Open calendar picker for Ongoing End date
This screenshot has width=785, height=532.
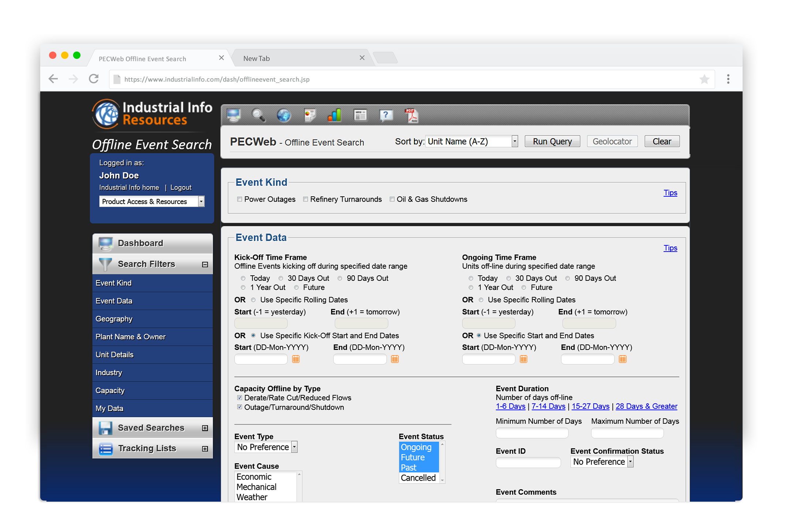[x=623, y=359]
